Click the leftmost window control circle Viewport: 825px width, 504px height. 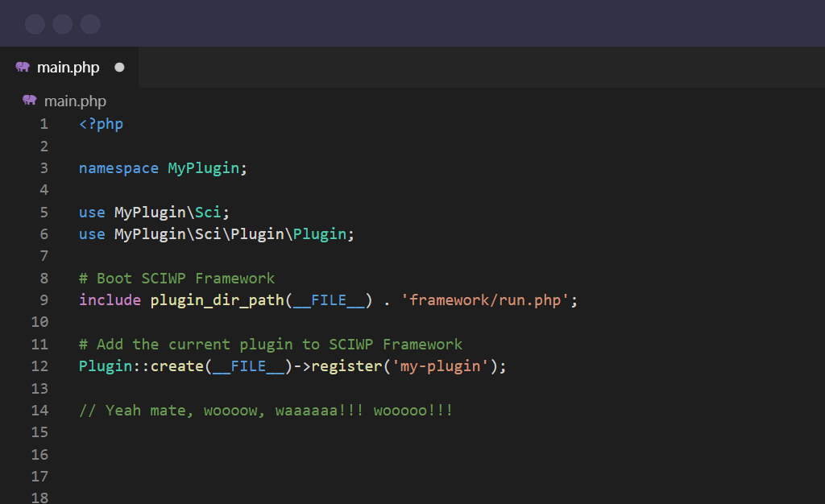tap(35, 23)
